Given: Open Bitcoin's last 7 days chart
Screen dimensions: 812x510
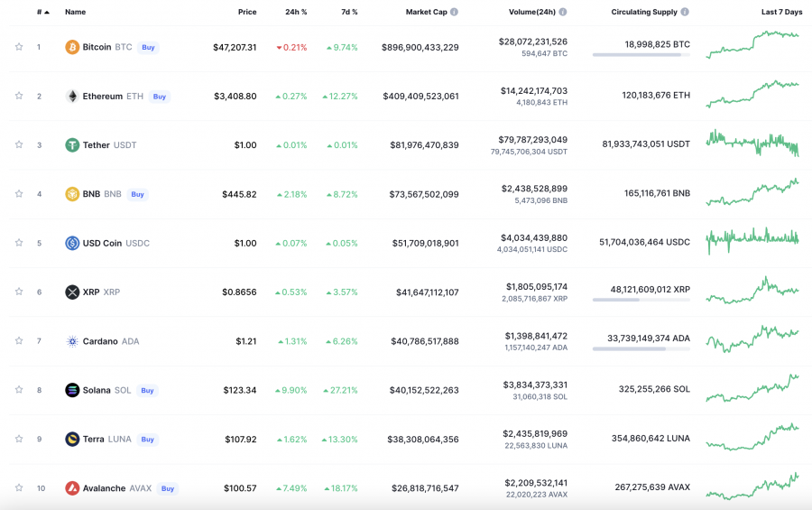Looking at the screenshot, I should 752,44.
